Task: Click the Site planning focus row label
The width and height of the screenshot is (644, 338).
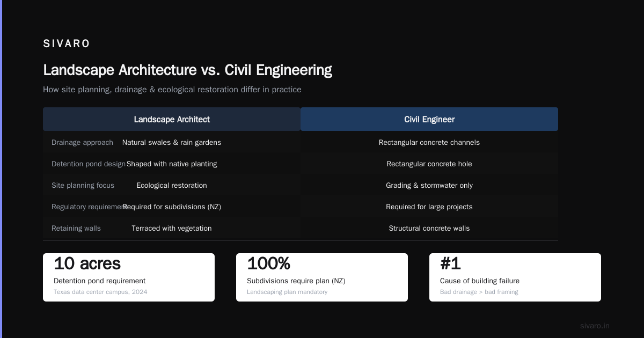Action: pyautogui.click(x=83, y=186)
